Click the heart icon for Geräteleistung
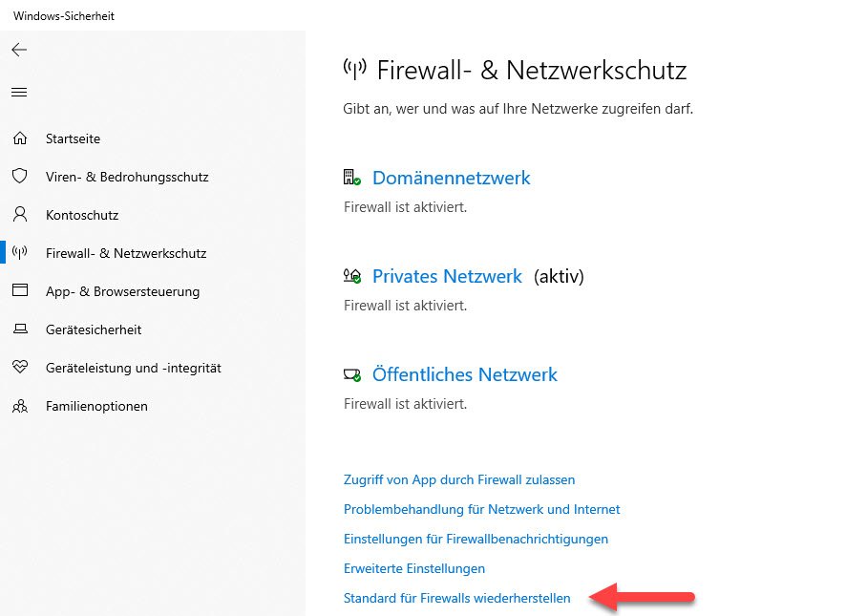 point(19,368)
